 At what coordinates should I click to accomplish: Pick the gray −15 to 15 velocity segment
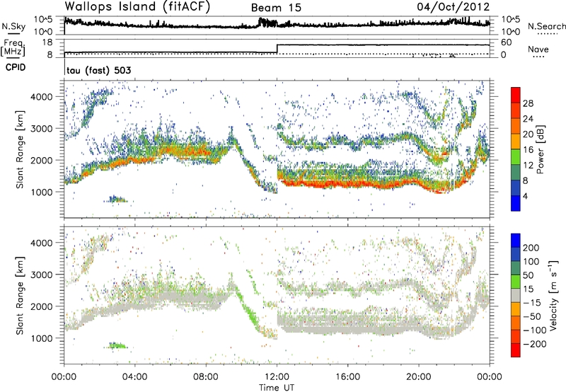coord(516,295)
